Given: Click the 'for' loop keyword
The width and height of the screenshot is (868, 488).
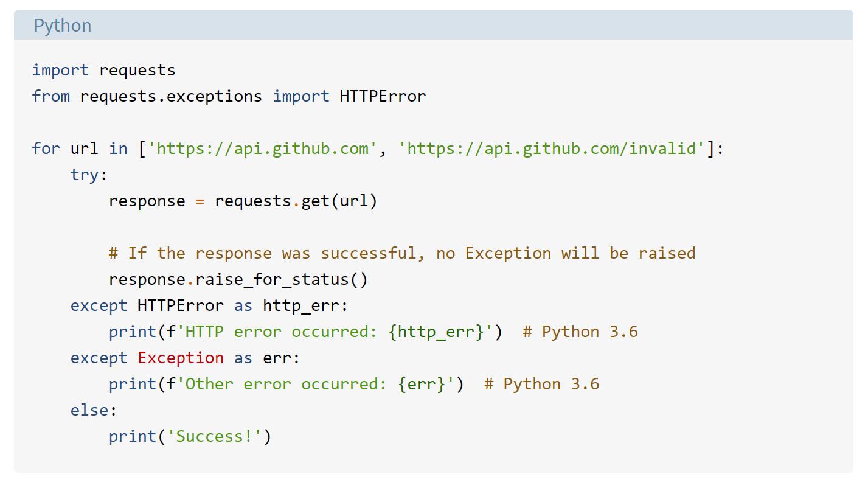Looking at the screenshot, I should coord(46,148).
